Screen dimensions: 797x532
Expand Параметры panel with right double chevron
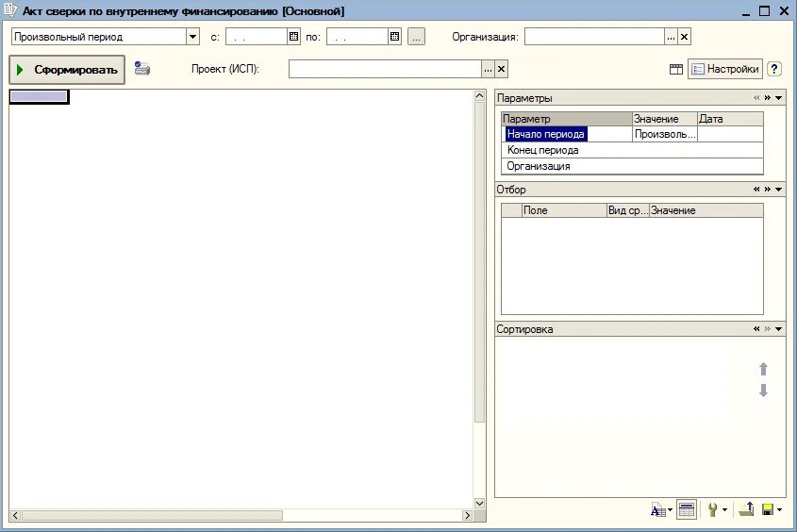768,97
